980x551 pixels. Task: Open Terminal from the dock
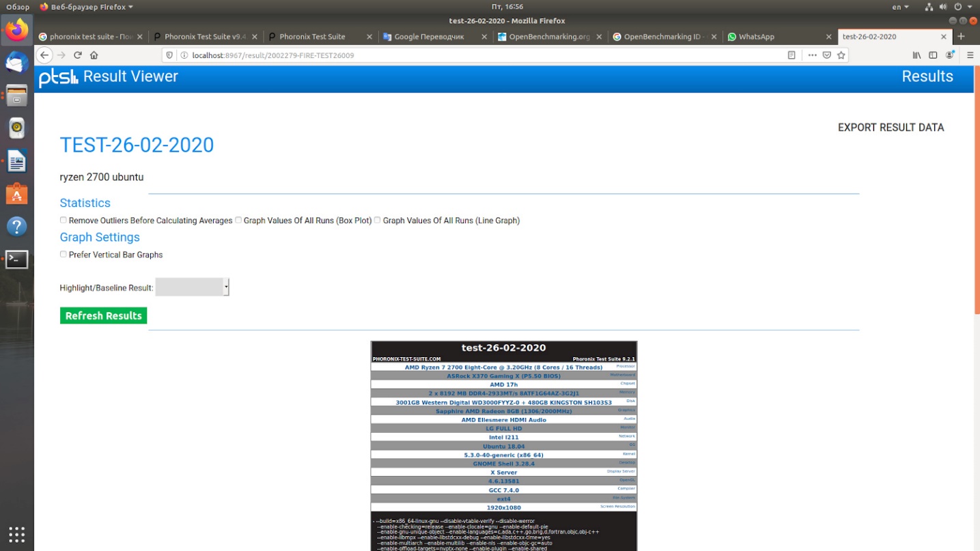(17, 259)
